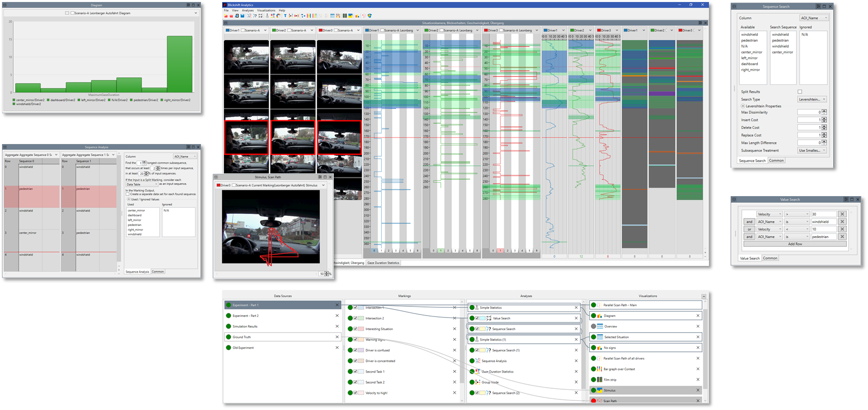Select the Gaze Duration Statistics tab
The width and height of the screenshot is (868, 410).
click(x=383, y=262)
